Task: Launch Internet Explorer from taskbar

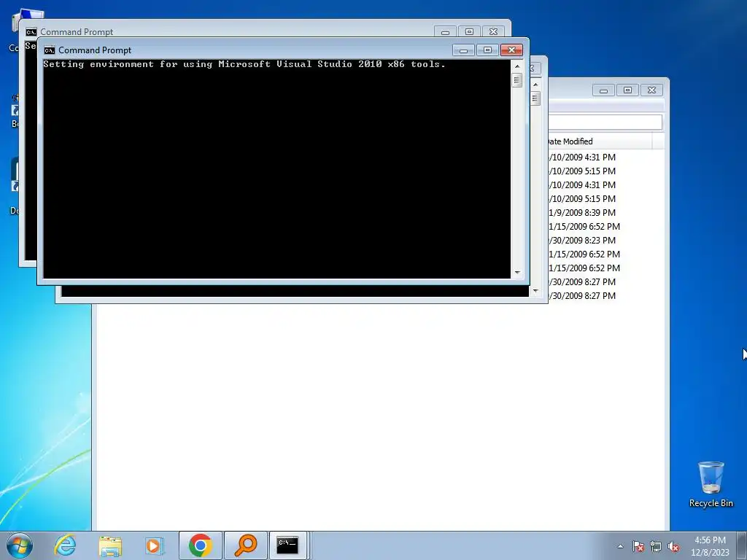Action: coord(65,545)
